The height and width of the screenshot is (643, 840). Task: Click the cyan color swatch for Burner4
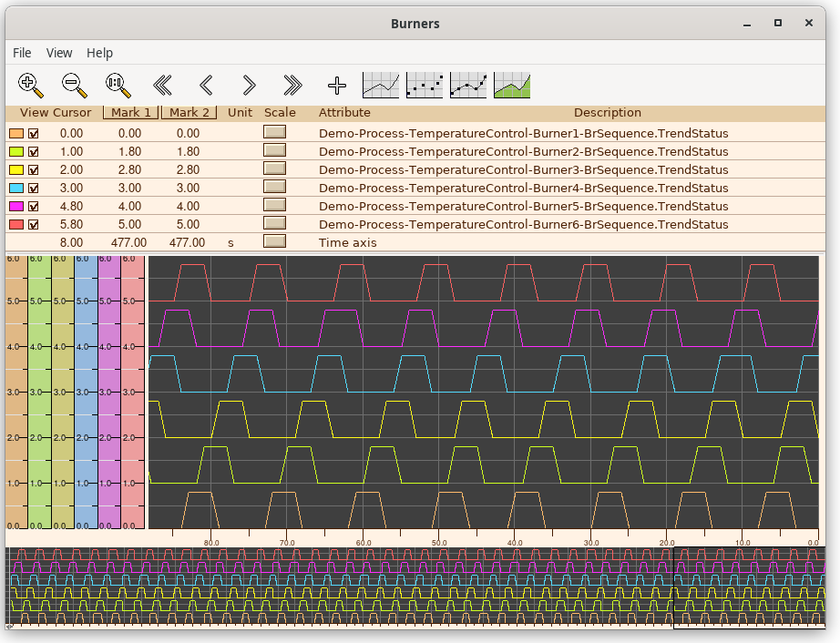tap(16, 188)
